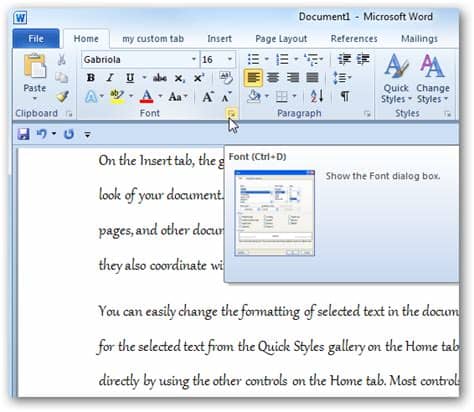This screenshot has height=412, width=474.
Task: Open the Font name dropdown arrow
Action: [x=194, y=59]
